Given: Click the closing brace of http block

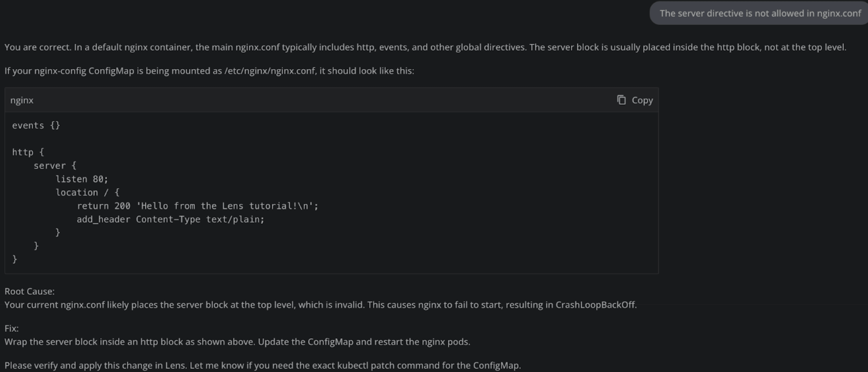Looking at the screenshot, I should (15, 259).
